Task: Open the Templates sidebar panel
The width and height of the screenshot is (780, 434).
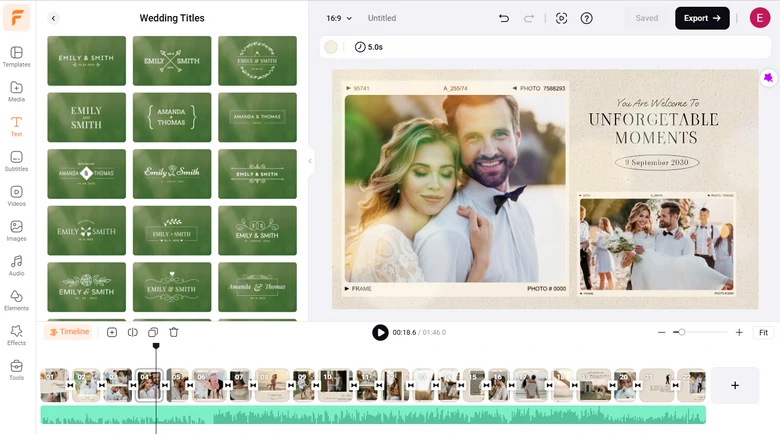Action: 16,57
